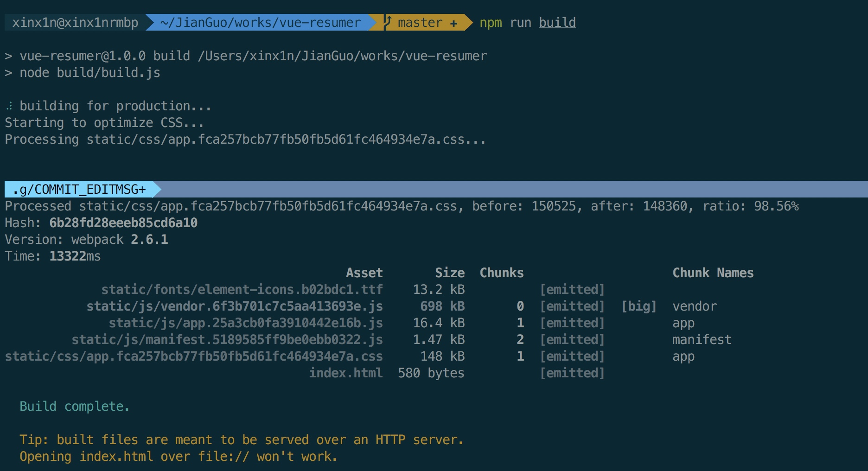Click the git branch icon before master
This screenshot has height=471, width=868.
389,22
